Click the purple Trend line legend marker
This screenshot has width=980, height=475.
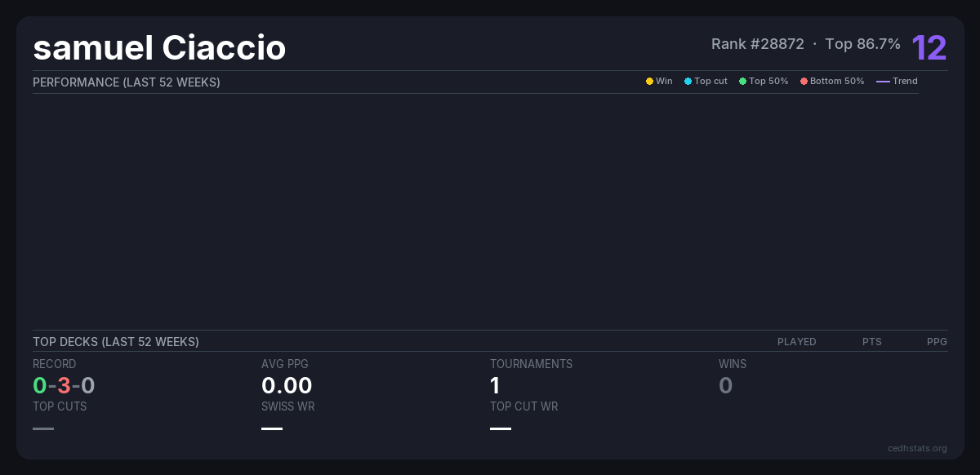click(883, 82)
